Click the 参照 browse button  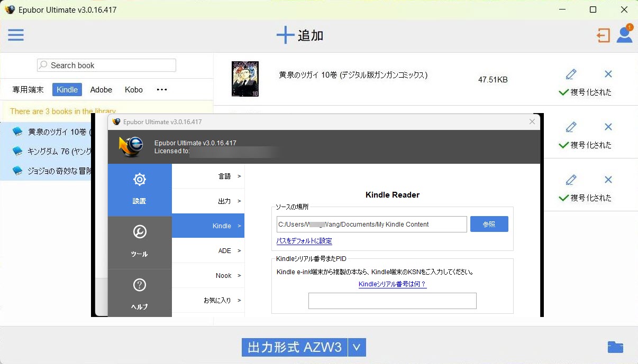[x=489, y=224]
